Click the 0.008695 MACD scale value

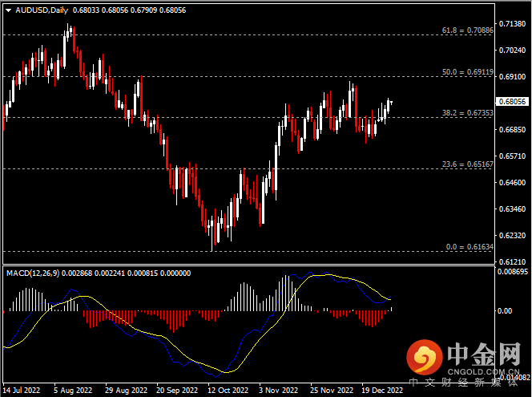tap(513, 273)
